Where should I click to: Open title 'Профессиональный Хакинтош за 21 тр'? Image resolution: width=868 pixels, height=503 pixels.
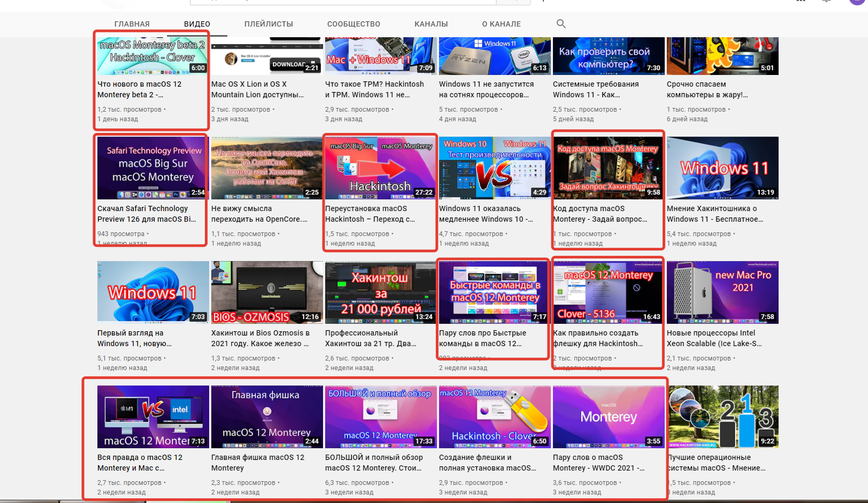370,338
